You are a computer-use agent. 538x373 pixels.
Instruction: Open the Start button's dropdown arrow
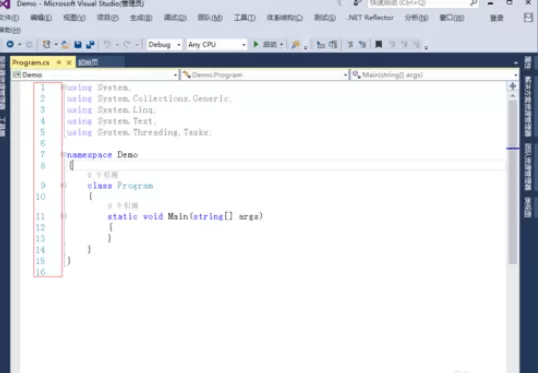click(281, 45)
